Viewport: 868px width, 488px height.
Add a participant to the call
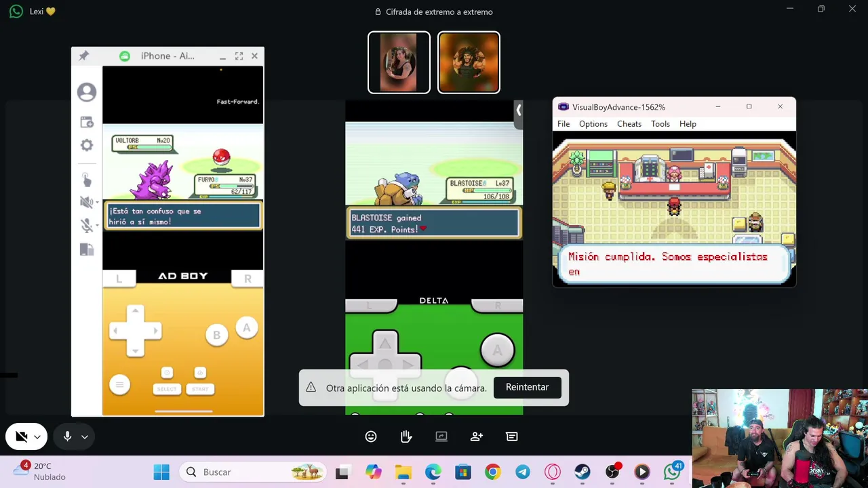[477, 436]
